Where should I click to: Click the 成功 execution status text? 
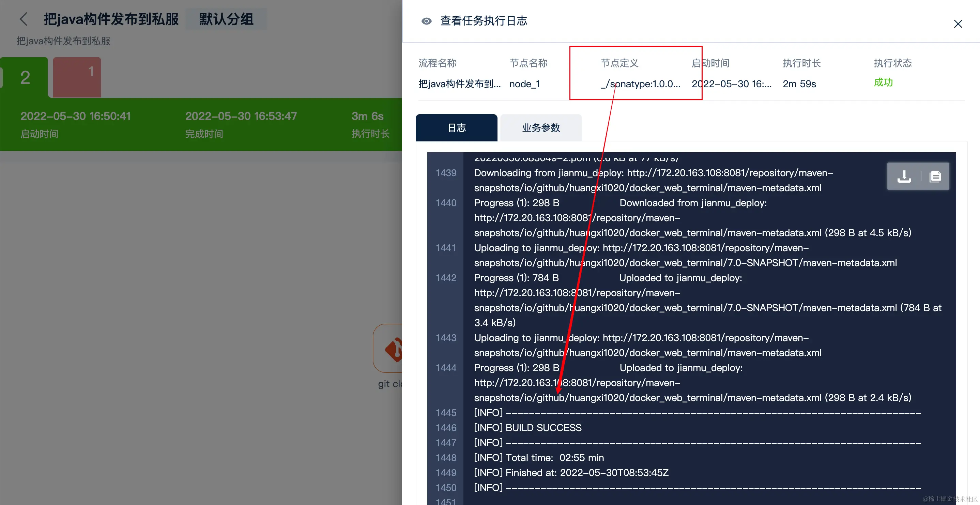click(883, 82)
